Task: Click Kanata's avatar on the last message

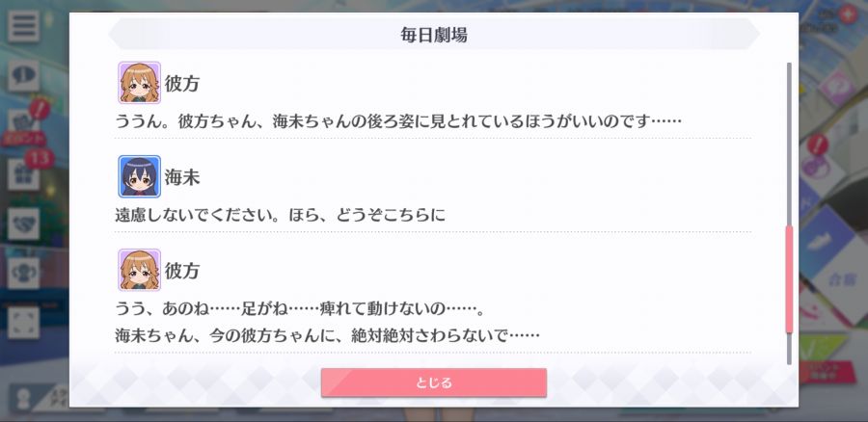Action: [139, 270]
